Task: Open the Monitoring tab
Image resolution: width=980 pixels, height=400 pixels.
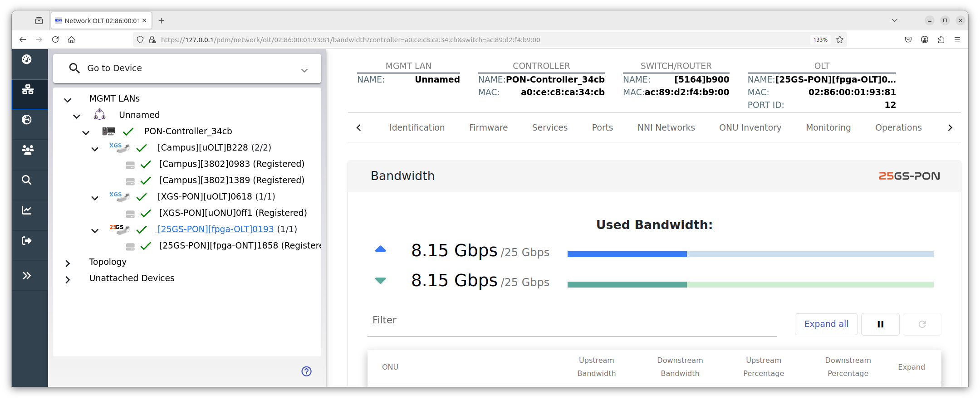Action: point(828,128)
